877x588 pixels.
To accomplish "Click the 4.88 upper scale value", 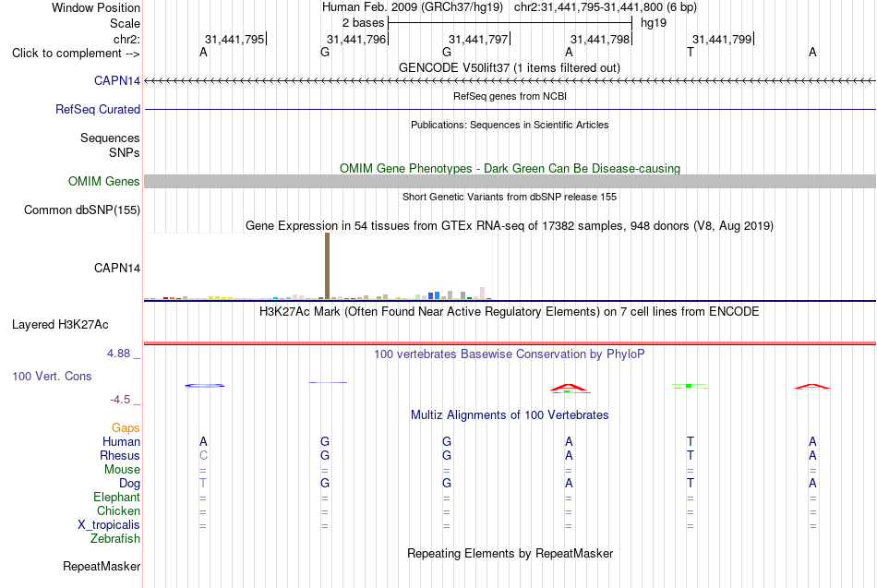I will [118, 354].
